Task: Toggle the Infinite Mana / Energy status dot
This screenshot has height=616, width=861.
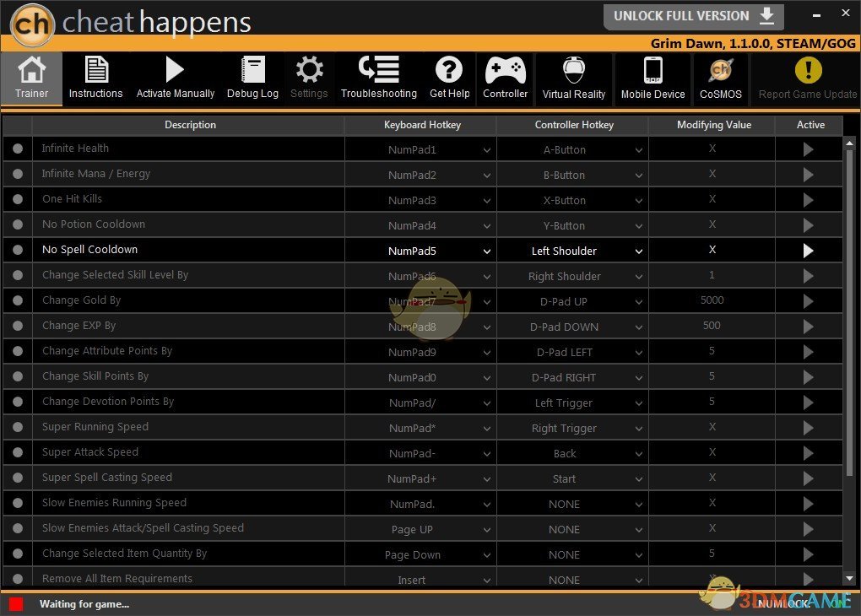Action: coord(18,174)
